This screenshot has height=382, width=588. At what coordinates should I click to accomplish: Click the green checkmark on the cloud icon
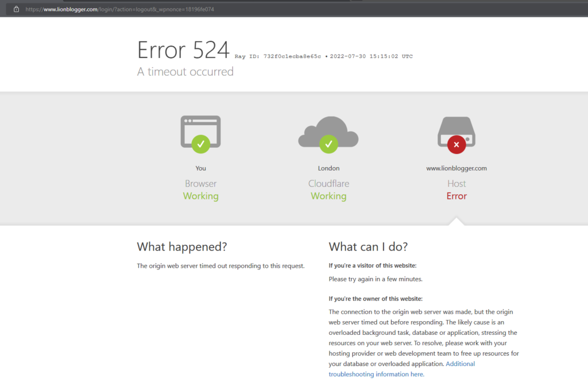(x=328, y=144)
